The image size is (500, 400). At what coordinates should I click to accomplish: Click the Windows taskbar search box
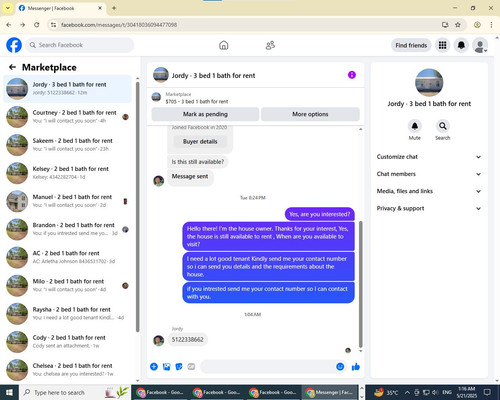pyautogui.click(x=75, y=392)
